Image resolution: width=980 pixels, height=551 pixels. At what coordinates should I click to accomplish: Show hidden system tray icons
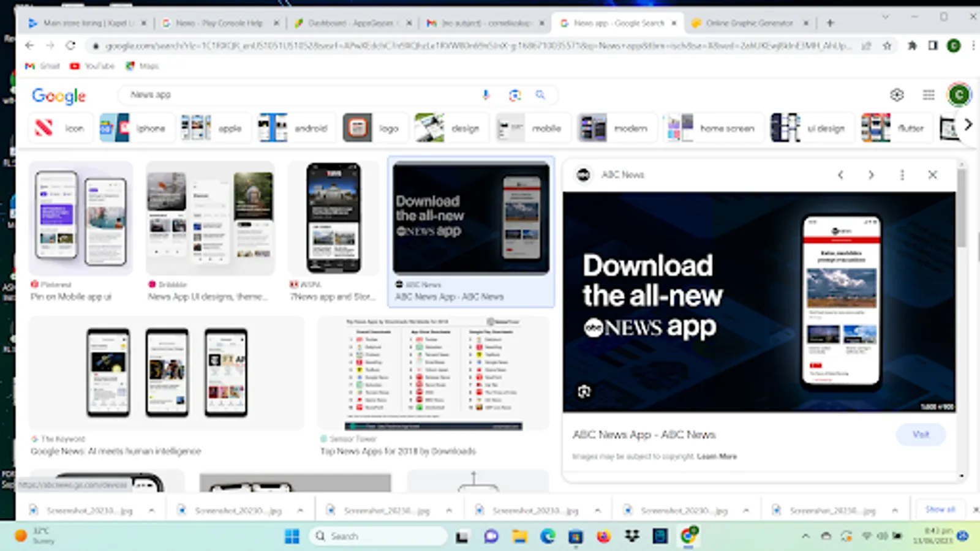[x=805, y=536]
